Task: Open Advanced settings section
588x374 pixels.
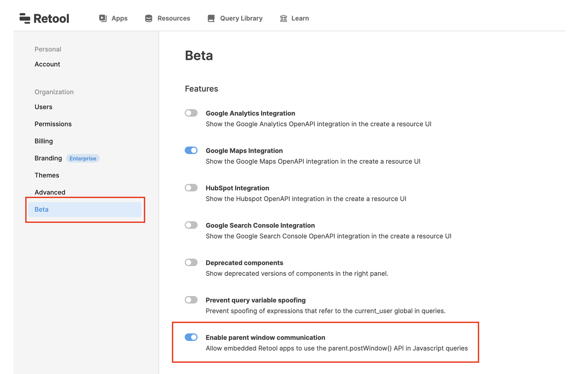Action: [50, 192]
